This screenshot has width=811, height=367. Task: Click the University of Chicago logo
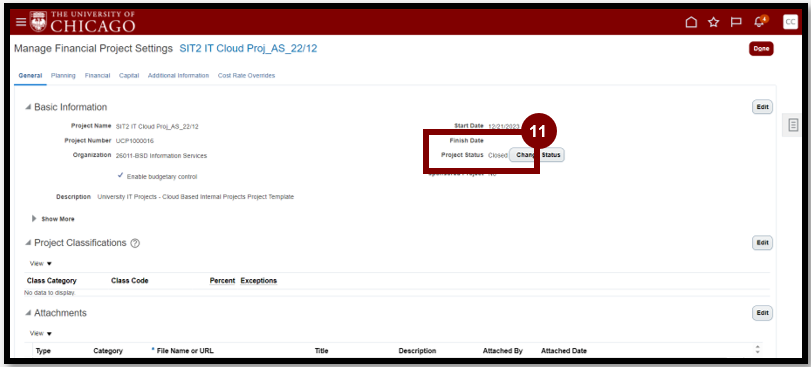click(83, 22)
